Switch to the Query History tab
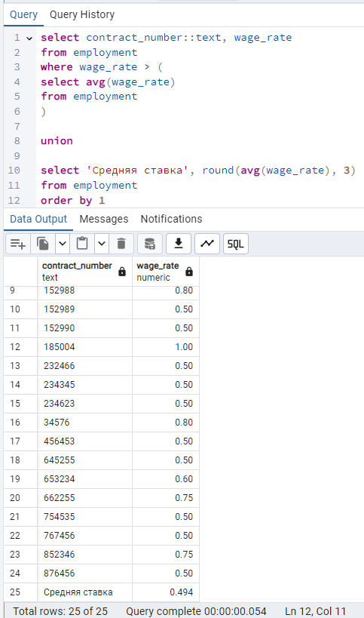Viewport: 364px width, 618px height. click(82, 14)
